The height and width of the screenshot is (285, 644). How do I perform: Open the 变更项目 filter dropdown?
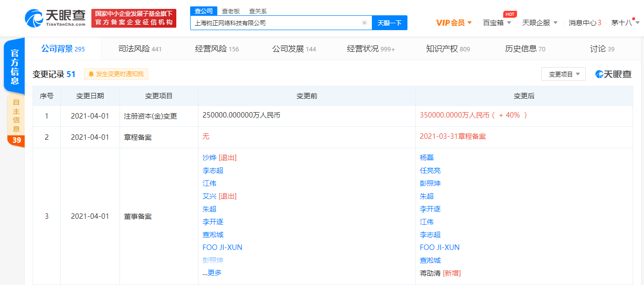pyautogui.click(x=563, y=74)
